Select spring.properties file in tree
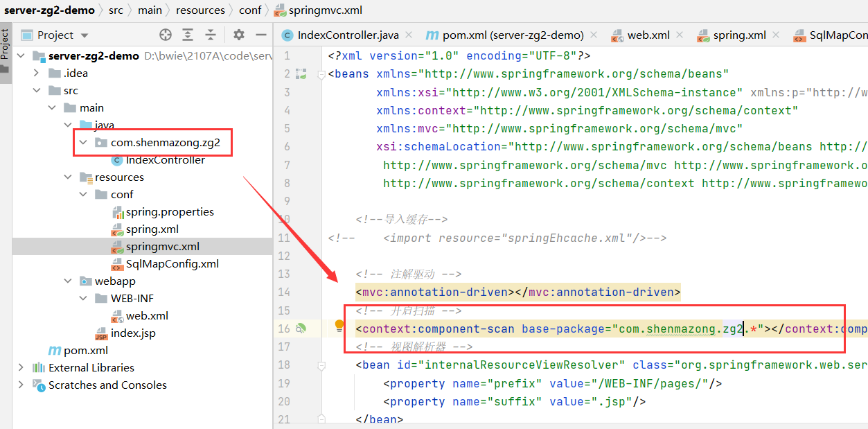Viewport: 868px width, 429px height. pos(170,212)
